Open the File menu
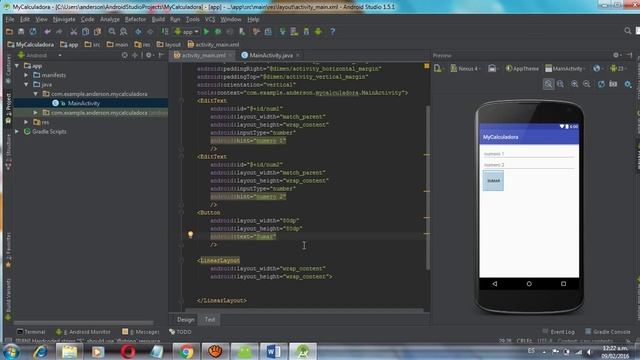Screen dimensions: 640x360 (9, 19)
